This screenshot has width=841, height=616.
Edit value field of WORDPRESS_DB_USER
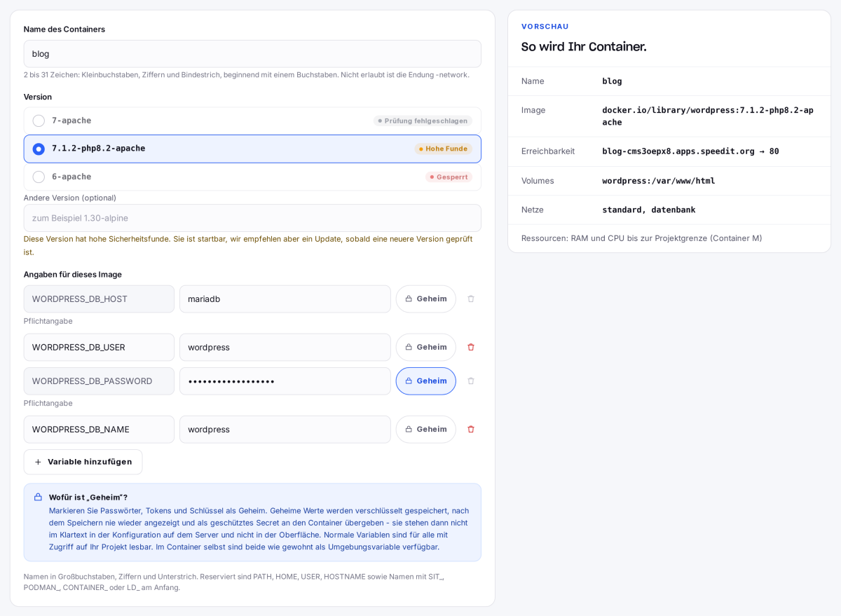click(x=285, y=347)
